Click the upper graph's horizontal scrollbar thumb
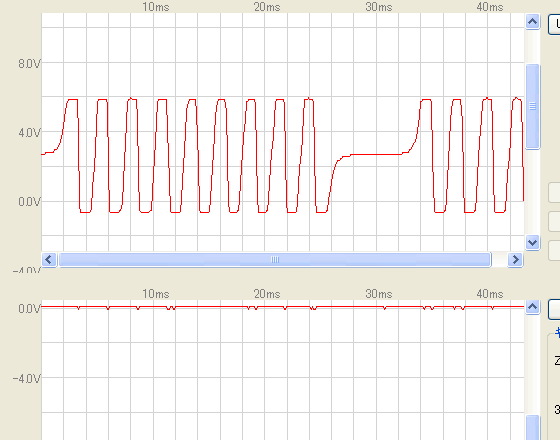This screenshot has height=440, width=560. pyautogui.click(x=275, y=260)
